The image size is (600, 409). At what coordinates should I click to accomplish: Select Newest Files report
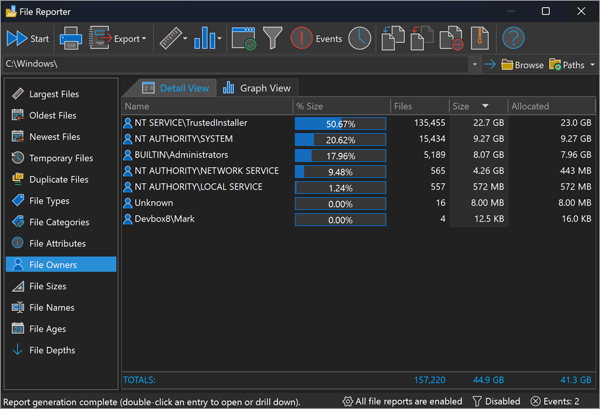(61, 137)
